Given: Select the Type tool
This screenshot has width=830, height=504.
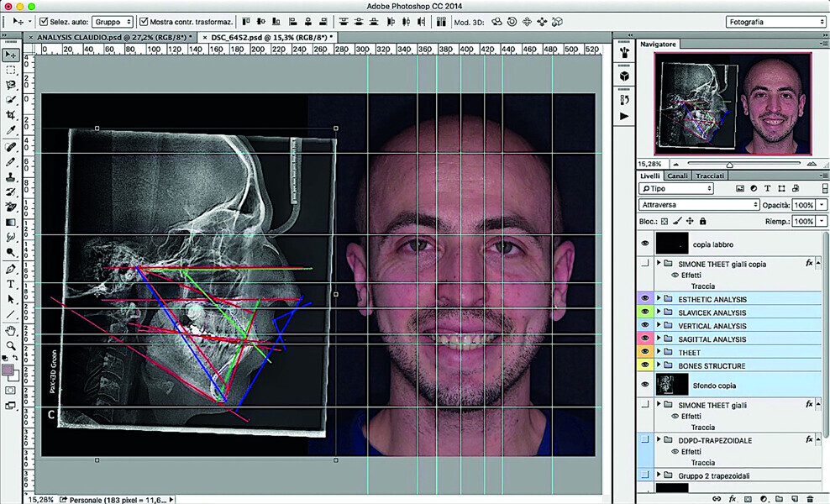Looking at the screenshot, I should point(11,285).
